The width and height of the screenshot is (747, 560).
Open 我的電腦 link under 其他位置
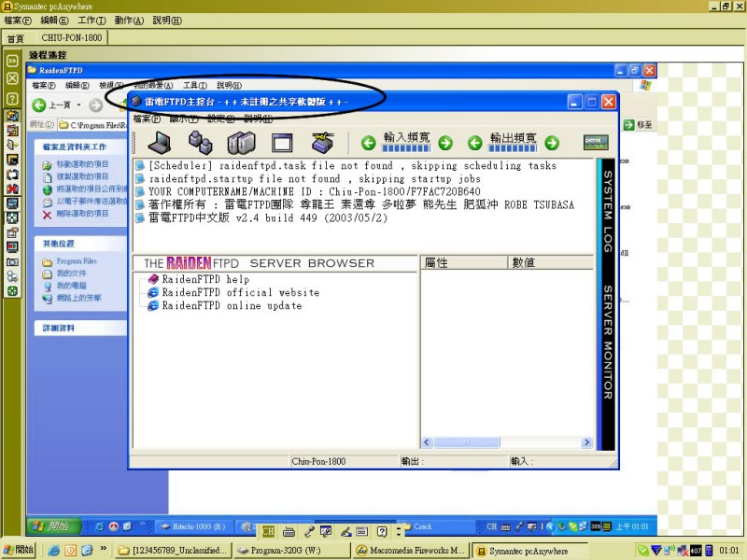point(72,286)
